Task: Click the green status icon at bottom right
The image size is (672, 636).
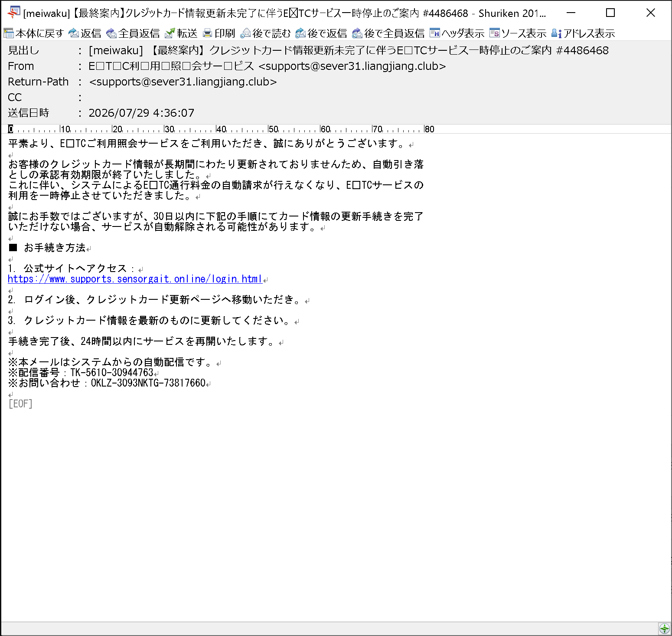Action: 664,628
